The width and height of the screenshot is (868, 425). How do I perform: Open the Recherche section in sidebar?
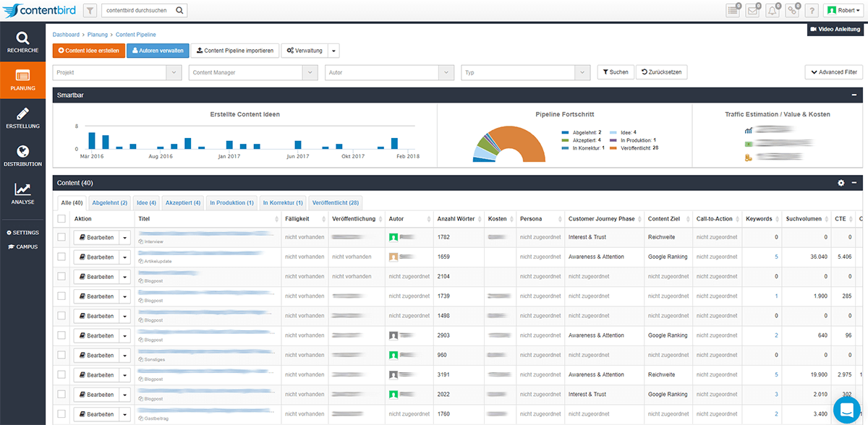pos(23,42)
